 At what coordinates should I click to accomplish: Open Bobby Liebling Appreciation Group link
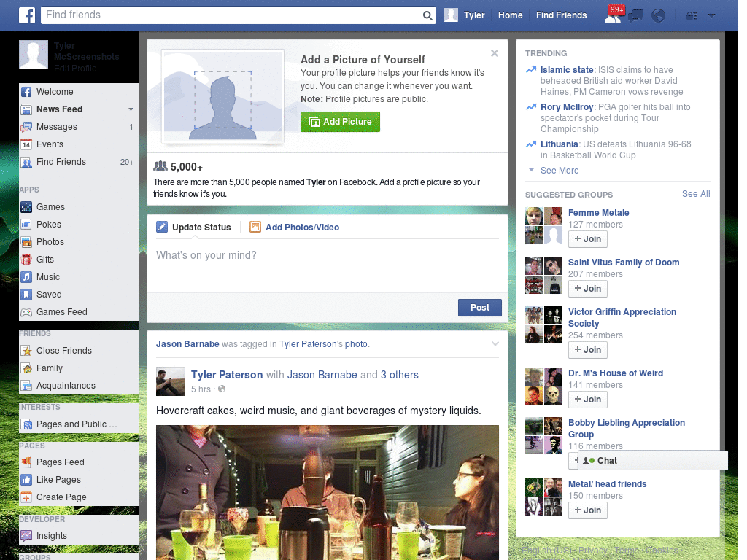627,429
